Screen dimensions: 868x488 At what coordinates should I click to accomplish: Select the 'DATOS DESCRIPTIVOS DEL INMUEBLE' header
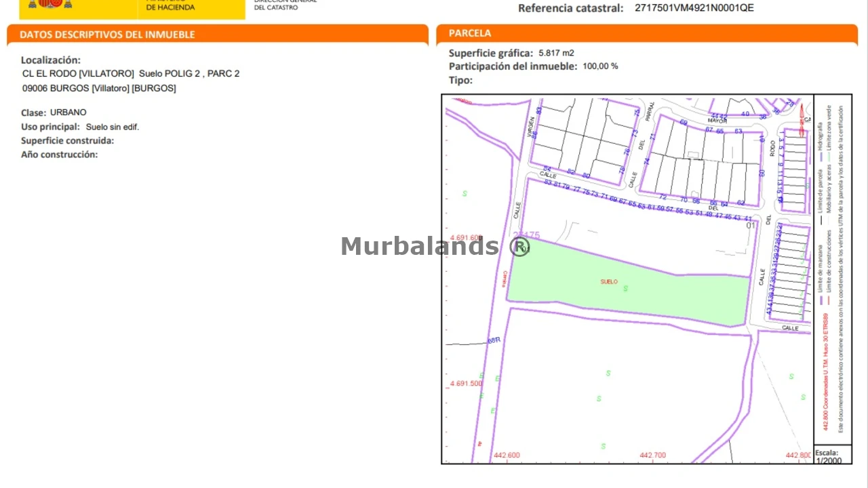pos(107,35)
